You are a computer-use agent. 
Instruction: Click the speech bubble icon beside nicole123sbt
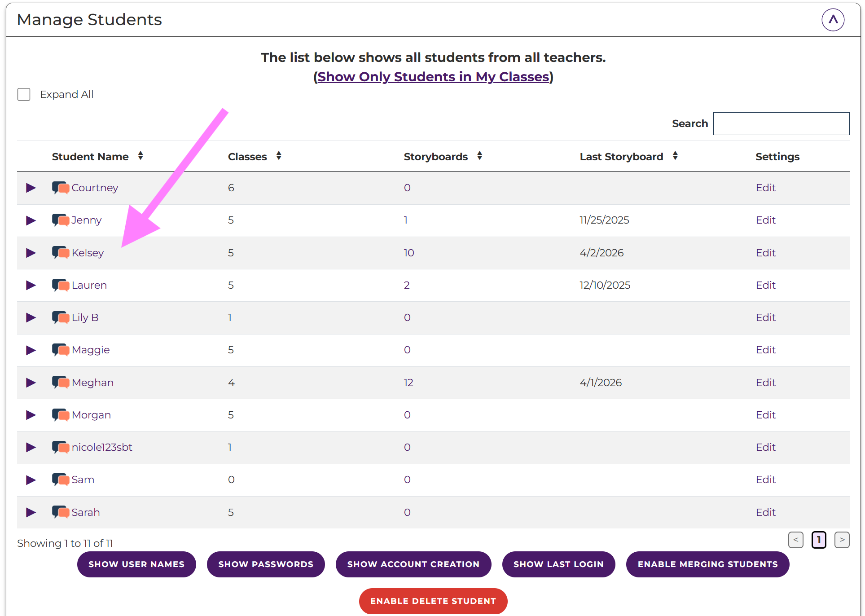point(61,447)
